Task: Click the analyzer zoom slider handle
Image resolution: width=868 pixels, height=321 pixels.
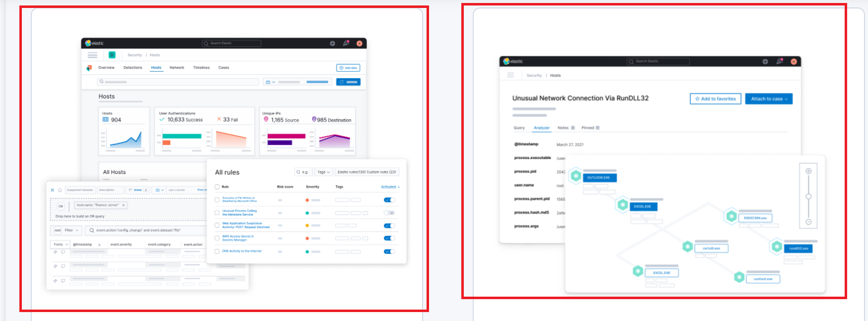Action: 808,197
